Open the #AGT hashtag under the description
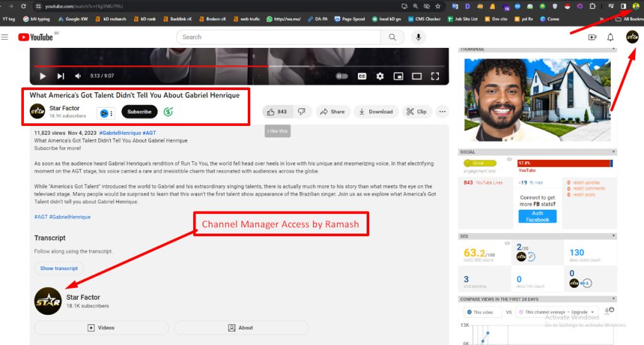 pyautogui.click(x=41, y=217)
